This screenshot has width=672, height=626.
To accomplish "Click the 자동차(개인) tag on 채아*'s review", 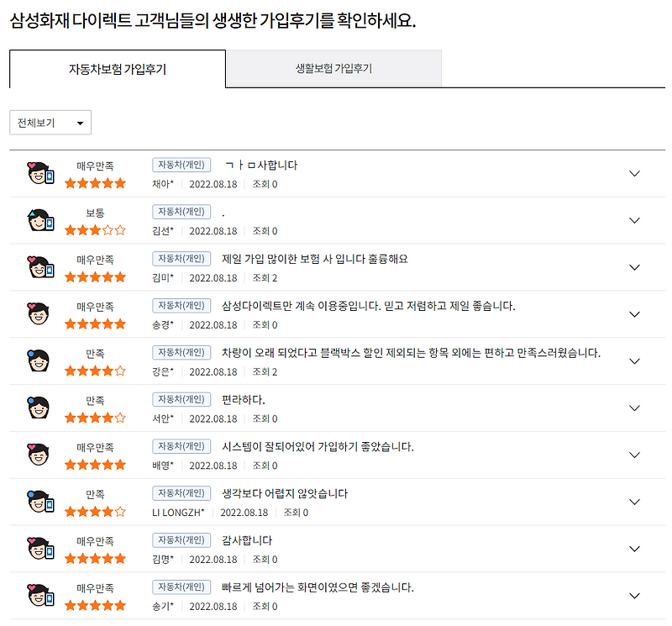I will pos(181,165).
